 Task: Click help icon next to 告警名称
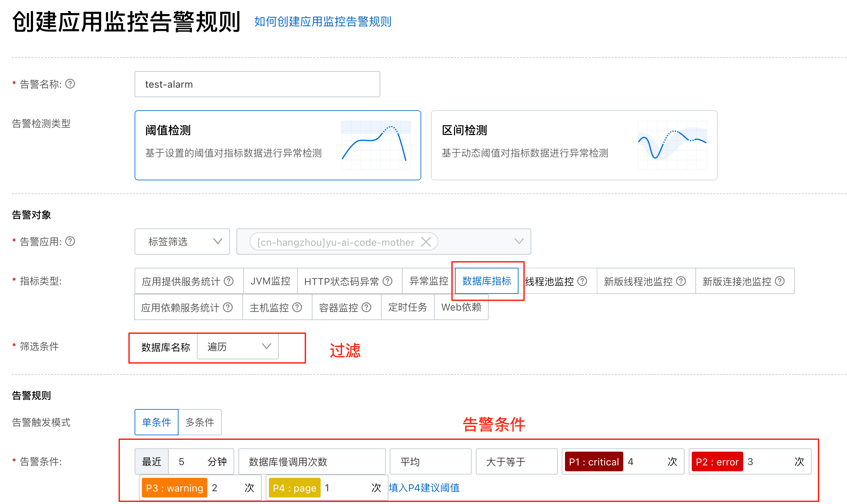[70, 83]
